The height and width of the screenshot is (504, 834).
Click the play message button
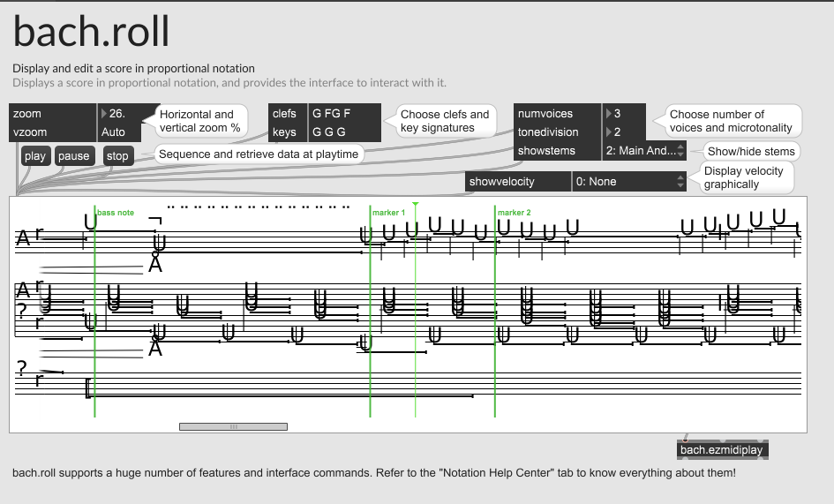(x=35, y=156)
